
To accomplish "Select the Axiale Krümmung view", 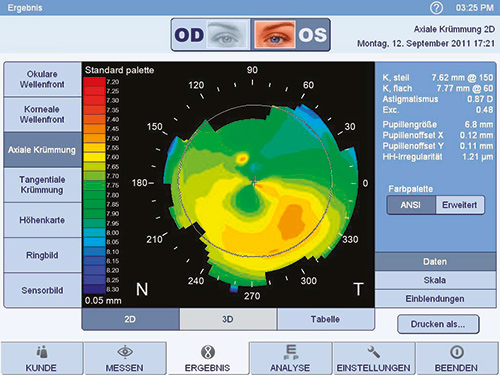I will (x=42, y=150).
